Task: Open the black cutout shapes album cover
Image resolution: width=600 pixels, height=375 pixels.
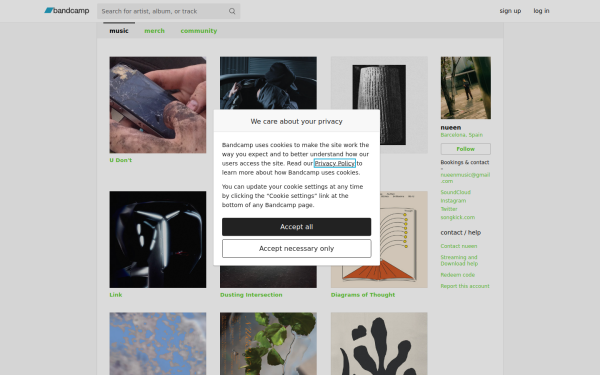Action: click(379, 344)
